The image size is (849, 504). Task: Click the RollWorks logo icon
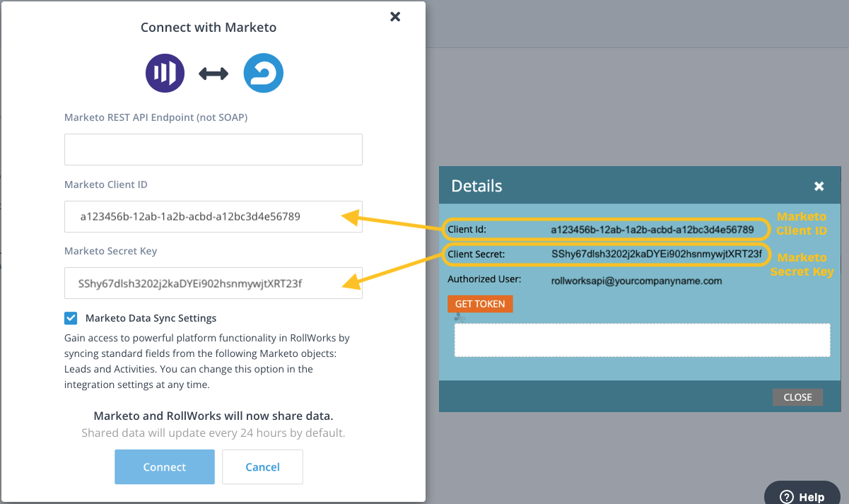(263, 74)
